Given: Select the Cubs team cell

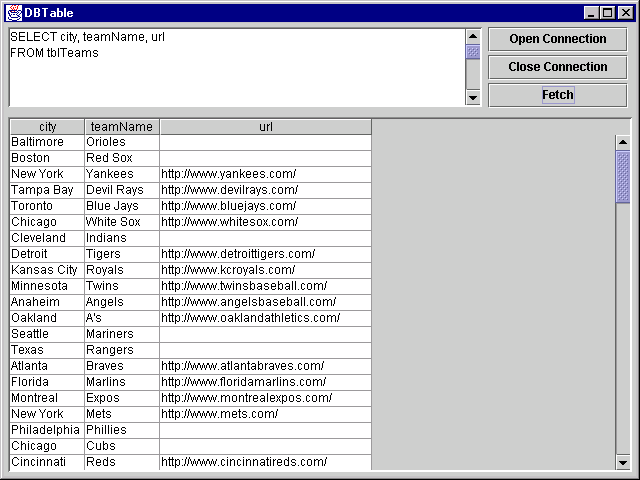Looking at the screenshot, I should (122, 446).
